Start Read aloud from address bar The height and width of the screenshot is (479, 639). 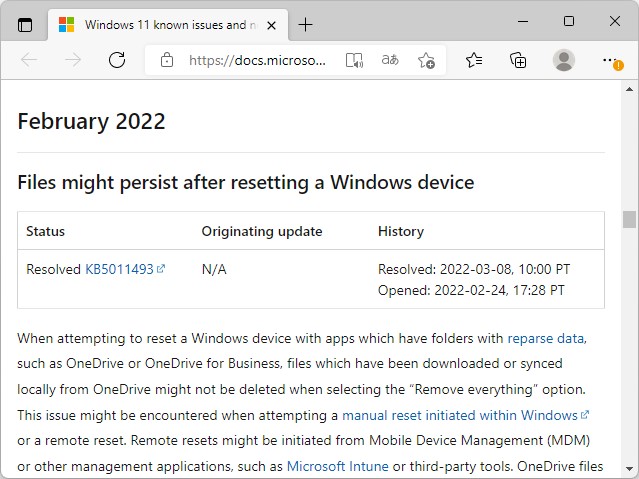354,60
